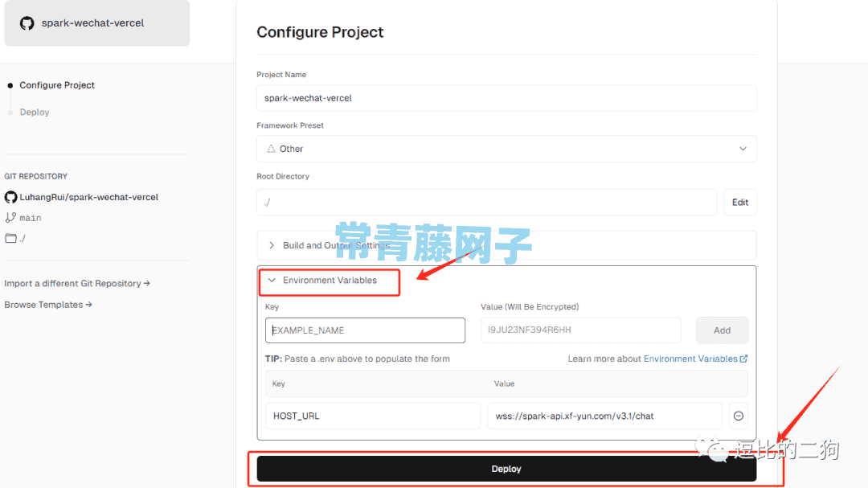Click the Root Directory ./ field
868x488 pixels.
(486, 202)
